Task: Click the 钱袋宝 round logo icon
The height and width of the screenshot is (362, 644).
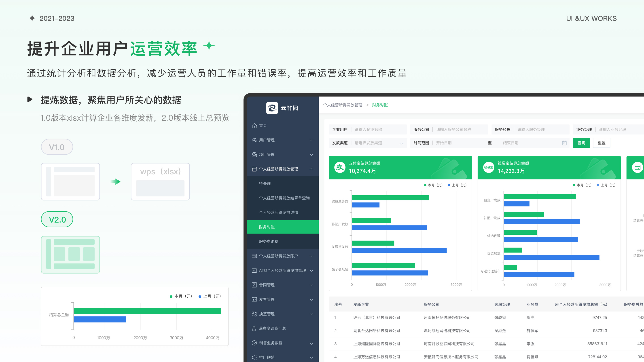Action: pos(489,167)
